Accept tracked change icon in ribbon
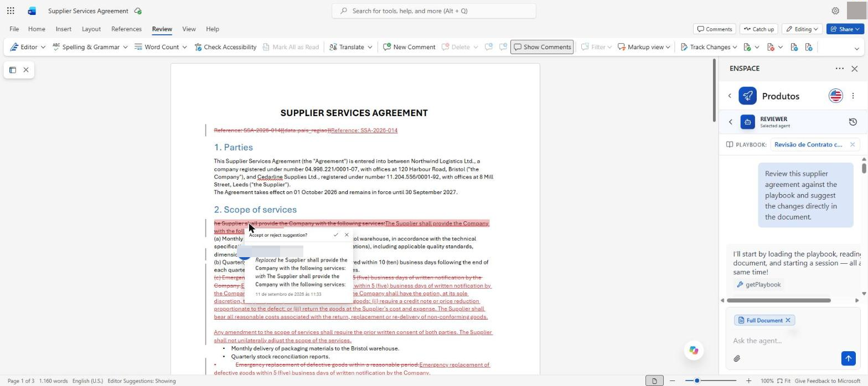Viewport: 868px width, 386px height. tap(747, 47)
